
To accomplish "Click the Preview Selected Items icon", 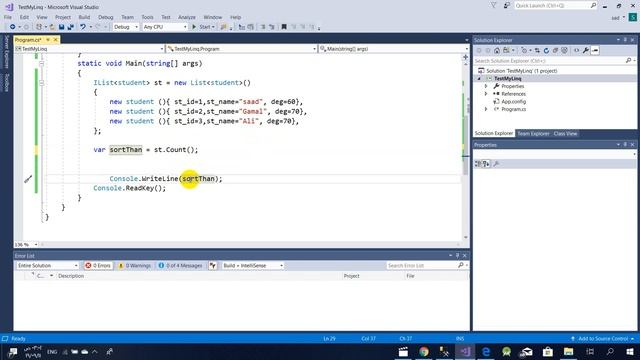I will [x=595, y=51].
